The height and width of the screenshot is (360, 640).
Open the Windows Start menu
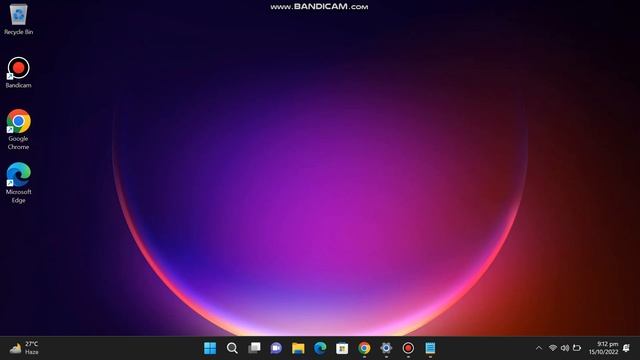210,348
